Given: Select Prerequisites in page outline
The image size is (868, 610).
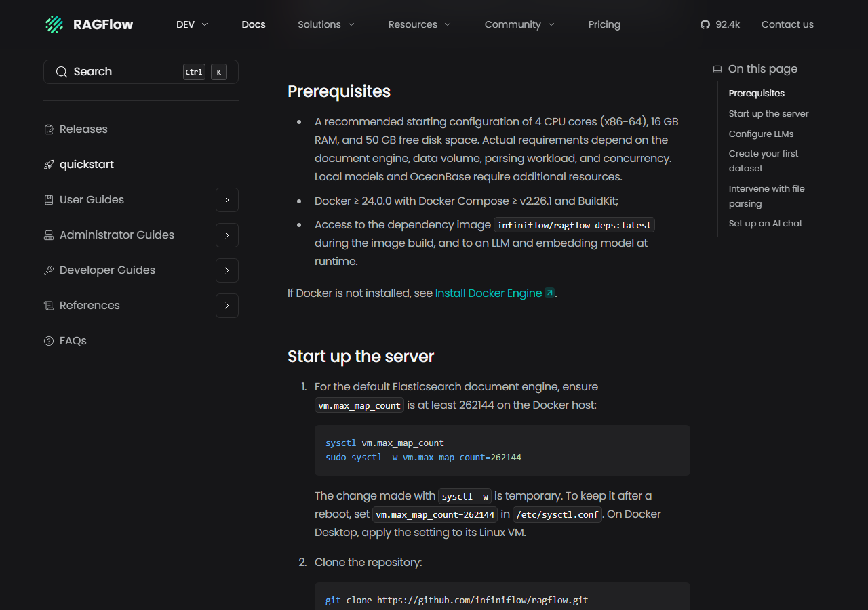Looking at the screenshot, I should (x=756, y=93).
